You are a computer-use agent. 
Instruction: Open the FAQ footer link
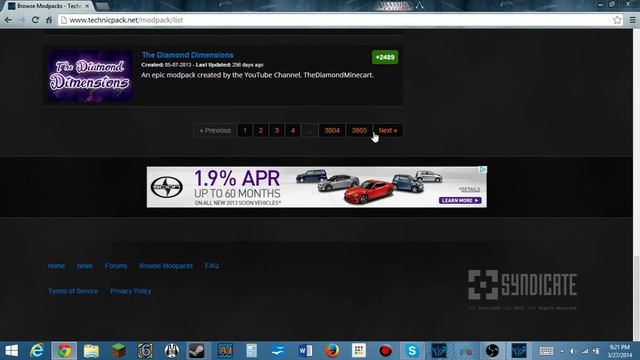coord(211,266)
